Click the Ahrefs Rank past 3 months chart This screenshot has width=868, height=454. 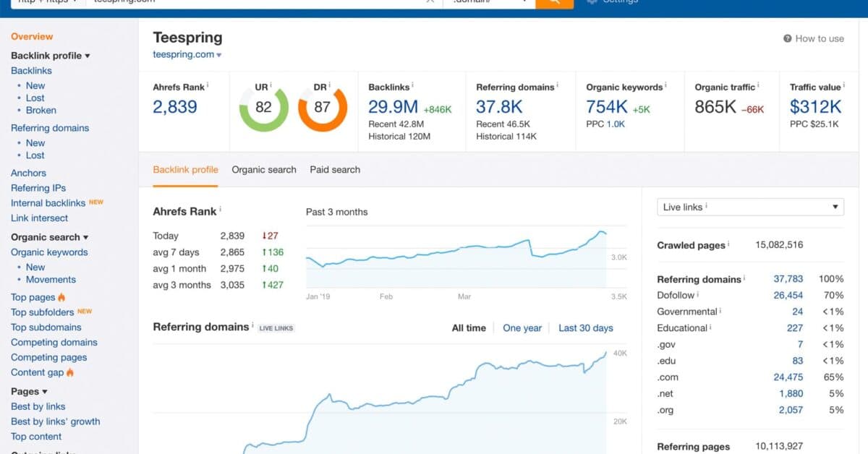(456, 257)
